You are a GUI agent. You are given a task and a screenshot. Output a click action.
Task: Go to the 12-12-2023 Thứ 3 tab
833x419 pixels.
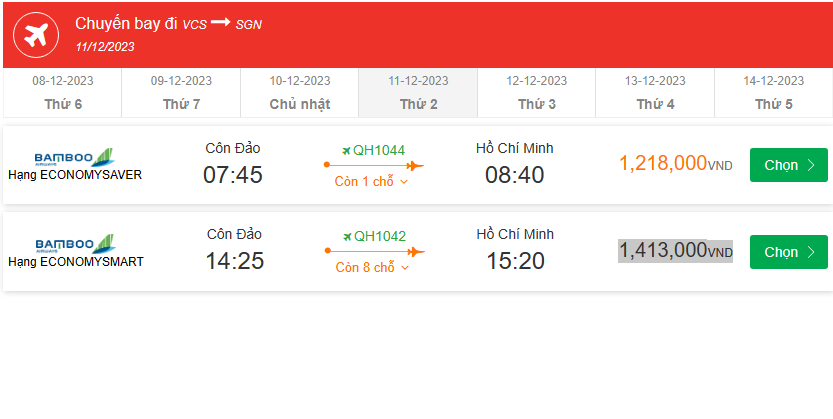click(x=537, y=93)
